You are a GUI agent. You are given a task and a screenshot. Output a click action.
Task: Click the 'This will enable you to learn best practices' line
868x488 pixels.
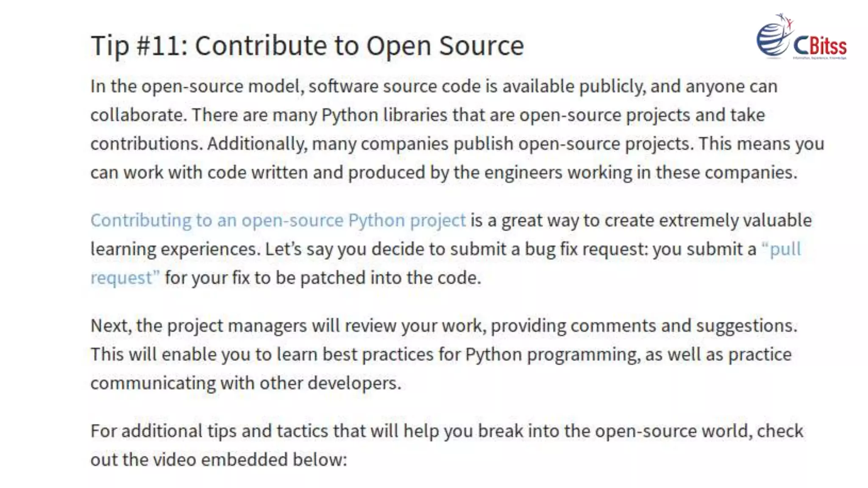tap(441, 355)
